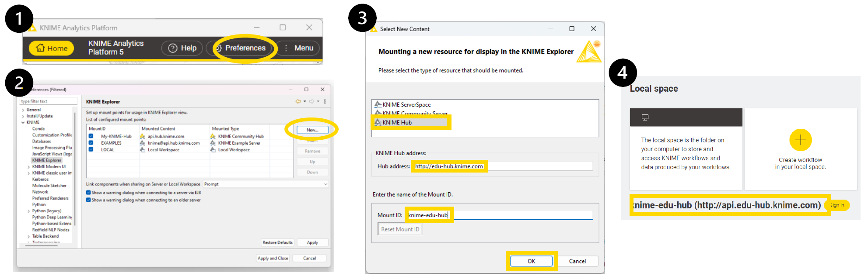Click Local Workspace icon in Mounted Type

pos(213,149)
